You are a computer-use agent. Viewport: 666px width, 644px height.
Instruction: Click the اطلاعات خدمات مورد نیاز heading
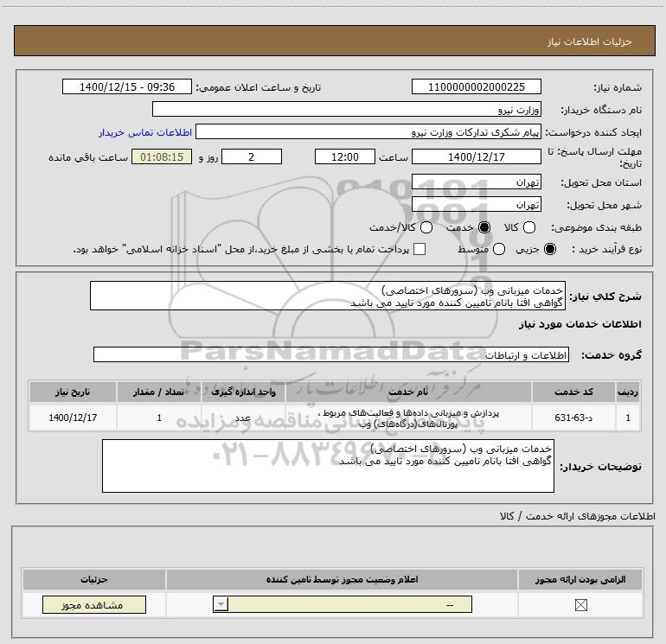pyautogui.click(x=580, y=324)
